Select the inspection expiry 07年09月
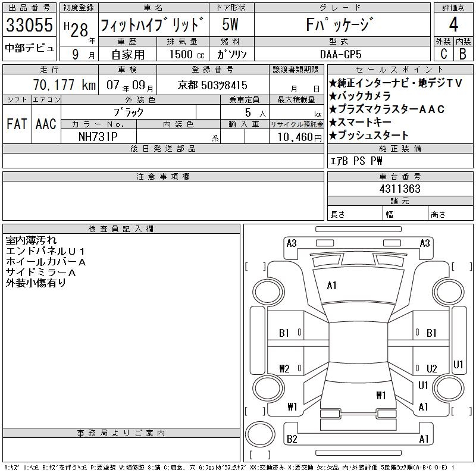 130,85
